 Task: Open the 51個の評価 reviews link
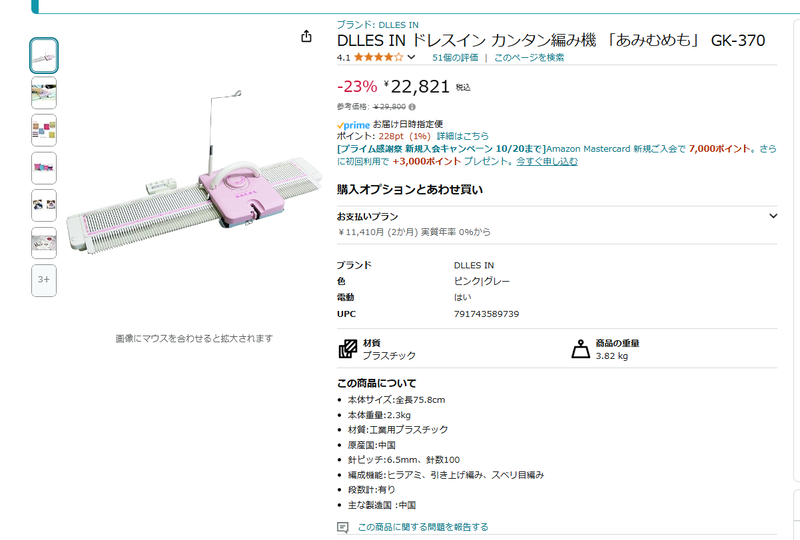(455, 57)
